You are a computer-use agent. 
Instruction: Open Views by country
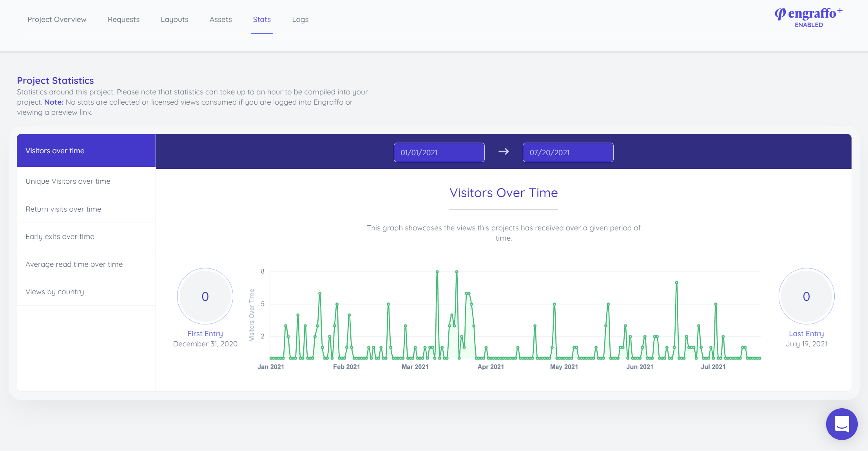86,292
